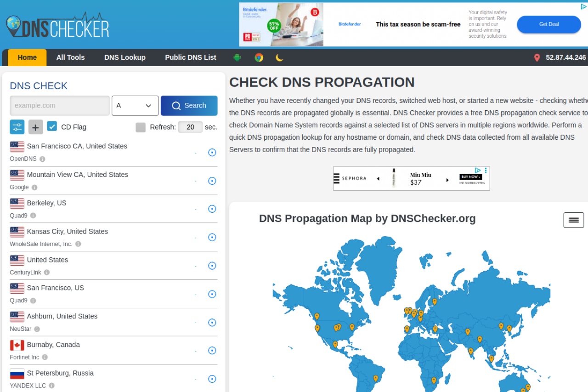588x392 pixels.
Task: Click next arrow in Sephora ad carousel
Action: tap(447, 180)
